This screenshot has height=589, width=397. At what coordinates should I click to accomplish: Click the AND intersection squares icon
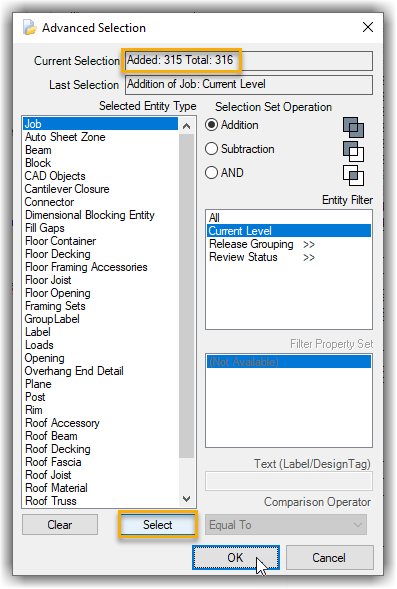pyautogui.click(x=353, y=175)
